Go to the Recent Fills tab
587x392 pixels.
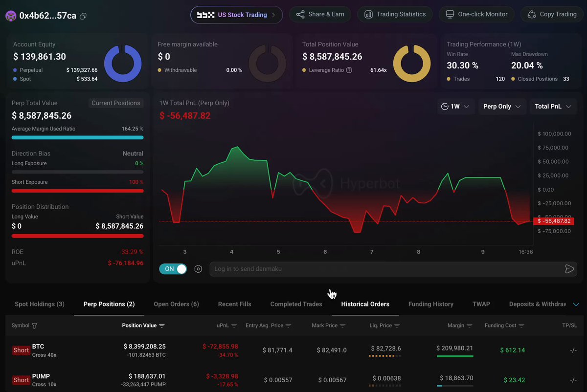[235, 304]
